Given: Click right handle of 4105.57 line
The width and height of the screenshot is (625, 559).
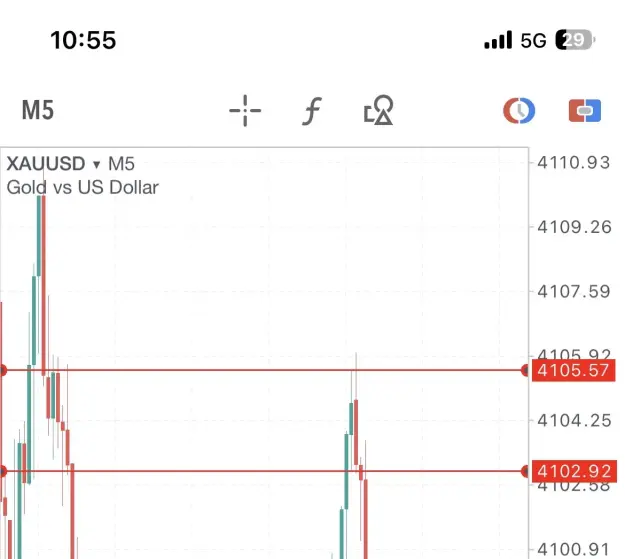Looking at the screenshot, I should (525, 370).
